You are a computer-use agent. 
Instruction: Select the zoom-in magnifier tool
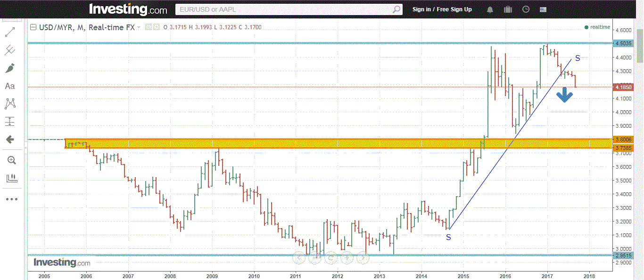point(11,160)
